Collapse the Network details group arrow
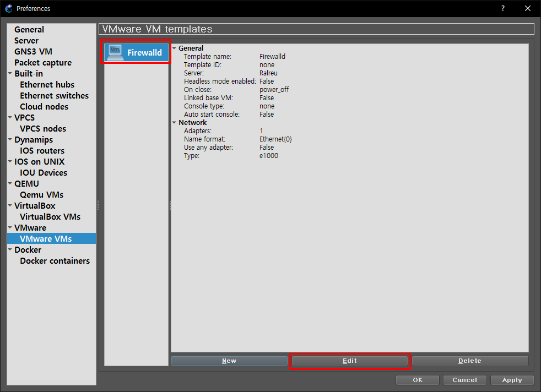 coord(174,122)
